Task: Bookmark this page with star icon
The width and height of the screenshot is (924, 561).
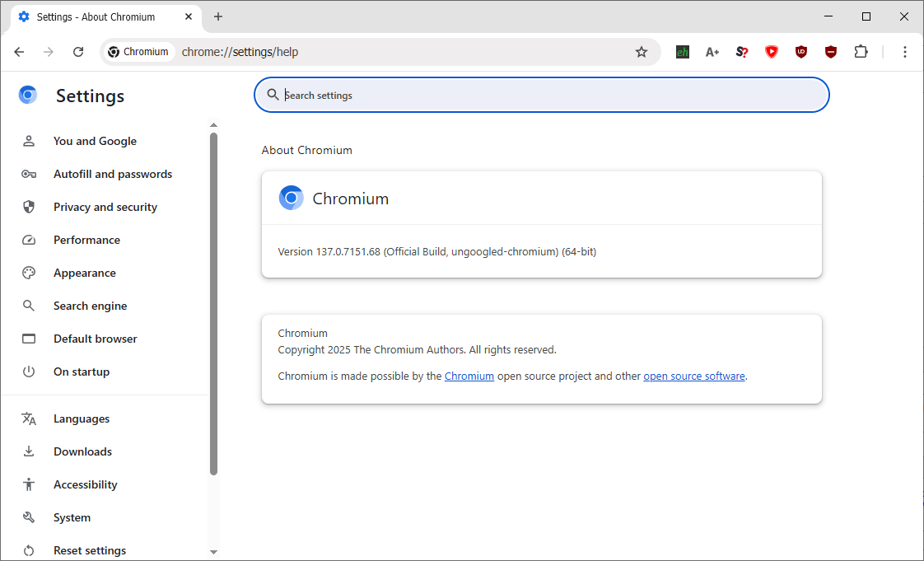Action: coord(642,52)
